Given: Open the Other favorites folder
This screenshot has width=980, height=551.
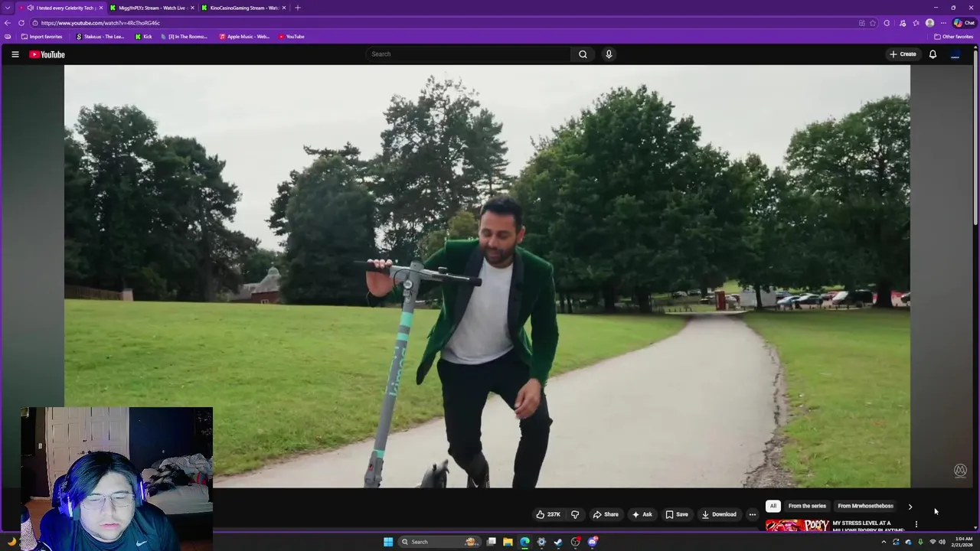Looking at the screenshot, I should coord(953,37).
